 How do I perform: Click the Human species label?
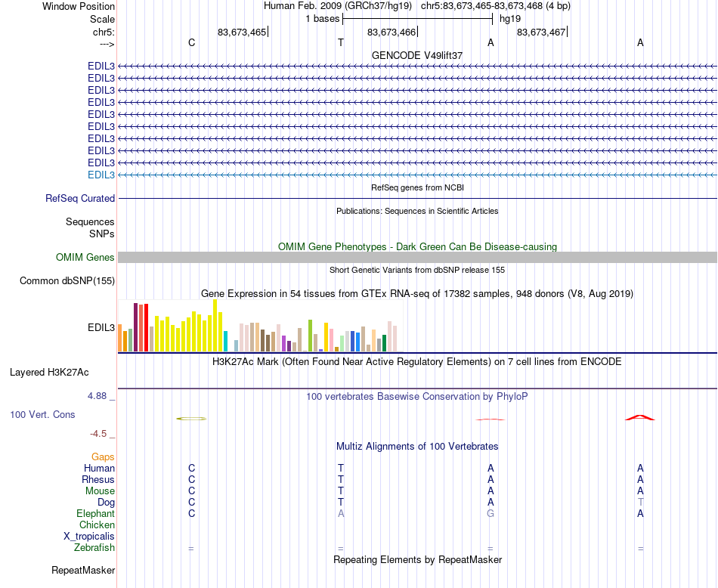[x=99, y=468]
